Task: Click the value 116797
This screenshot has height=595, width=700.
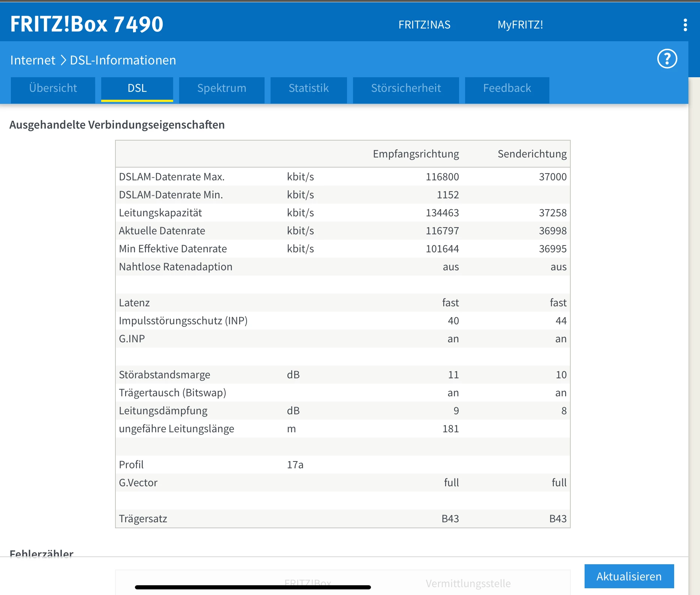Action: point(442,231)
